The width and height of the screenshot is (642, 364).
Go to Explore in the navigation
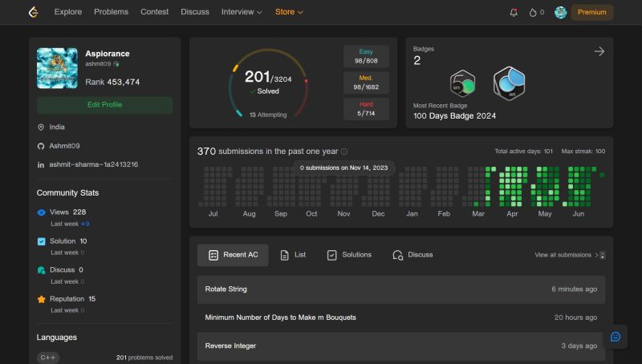pyautogui.click(x=68, y=12)
